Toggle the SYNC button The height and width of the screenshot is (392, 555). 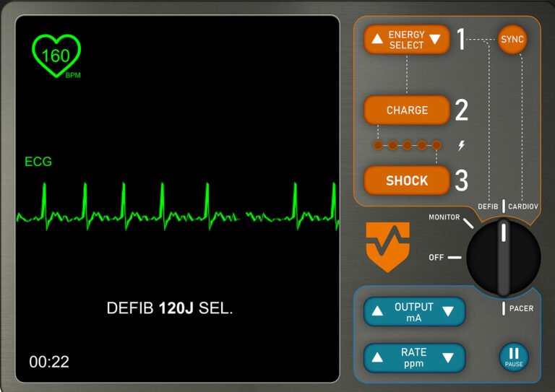pos(512,39)
